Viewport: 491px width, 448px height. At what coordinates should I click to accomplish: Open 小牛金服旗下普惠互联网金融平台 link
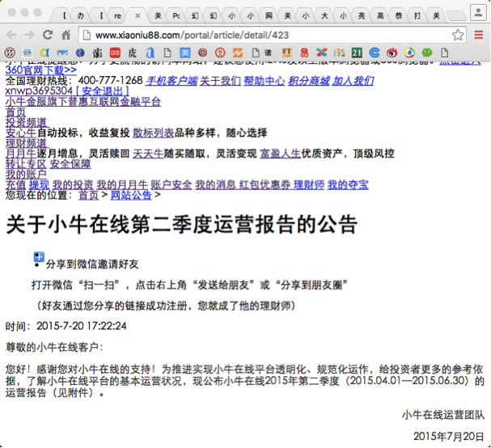(x=83, y=101)
